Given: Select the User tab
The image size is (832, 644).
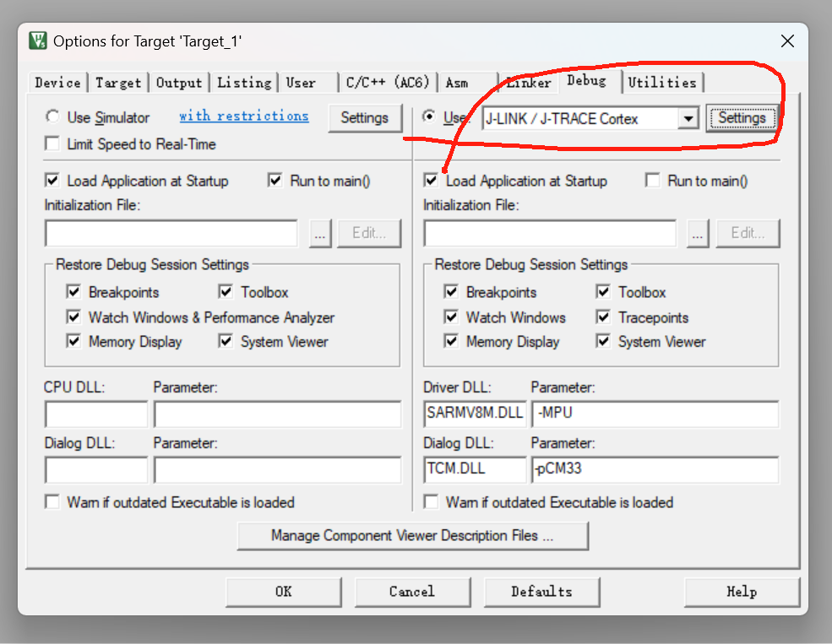Looking at the screenshot, I should [307, 83].
